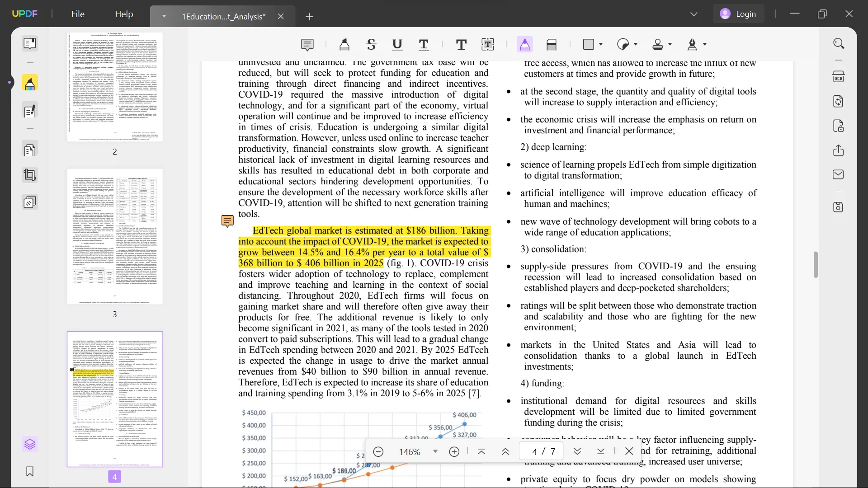Open a new tab with plus button
The width and height of the screenshot is (868, 488).
(309, 17)
